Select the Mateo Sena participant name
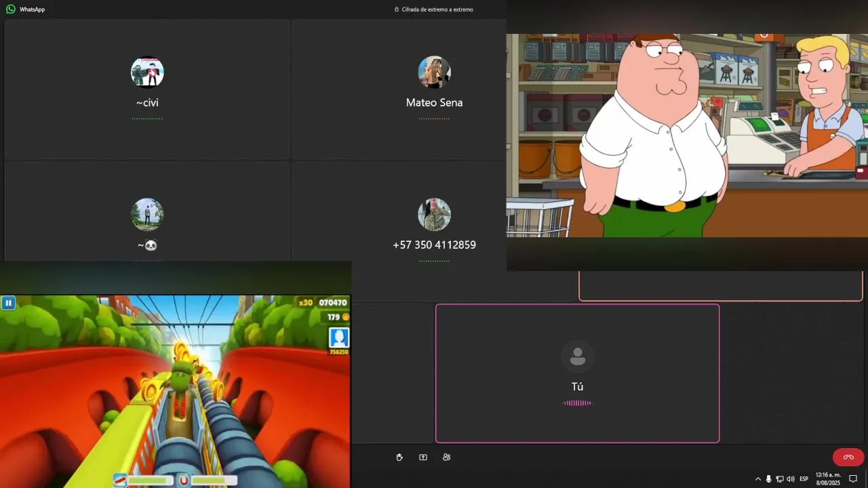Image resolution: width=868 pixels, height=488 pixels. 434,103
